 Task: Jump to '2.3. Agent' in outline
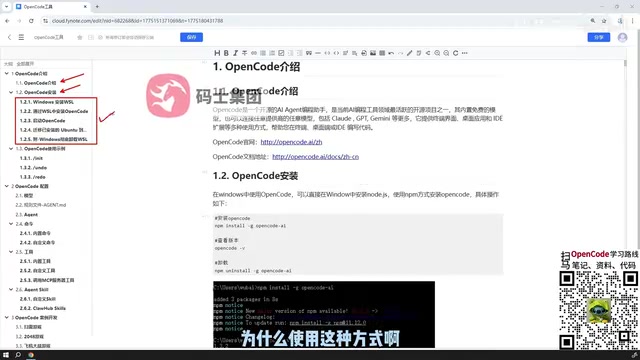(27, 214)
